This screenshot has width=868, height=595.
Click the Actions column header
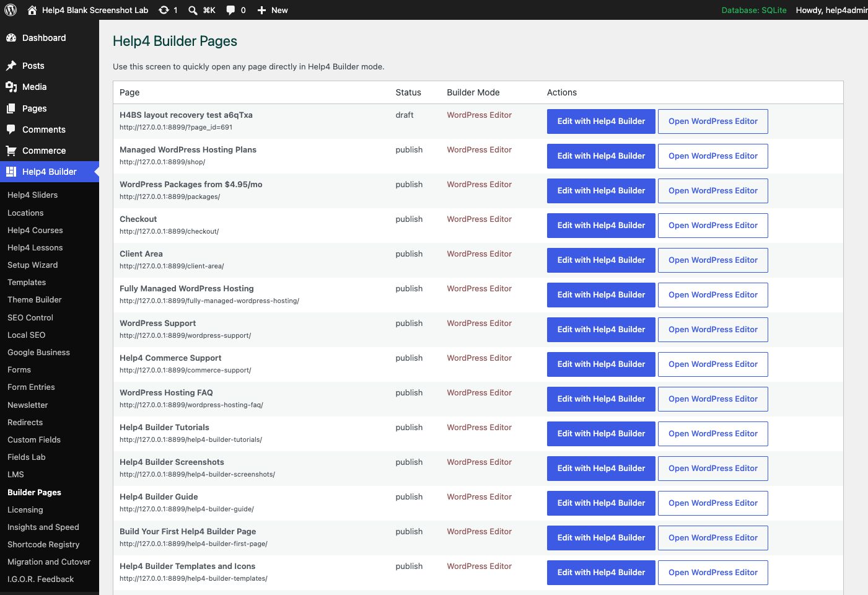tap(562, 92)
